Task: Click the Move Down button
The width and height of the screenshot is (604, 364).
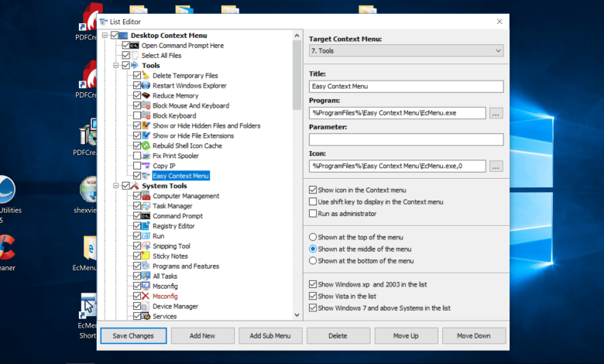Action: [474, 335]
